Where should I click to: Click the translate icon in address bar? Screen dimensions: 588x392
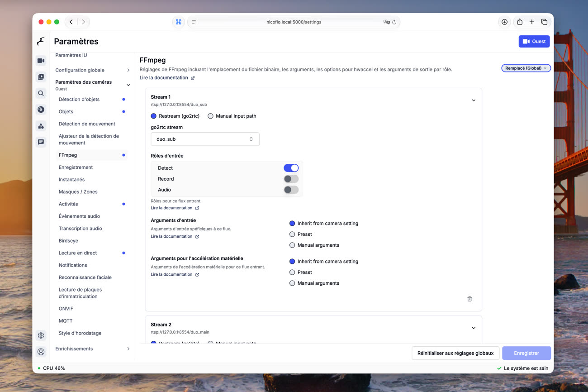click(386, 22)
